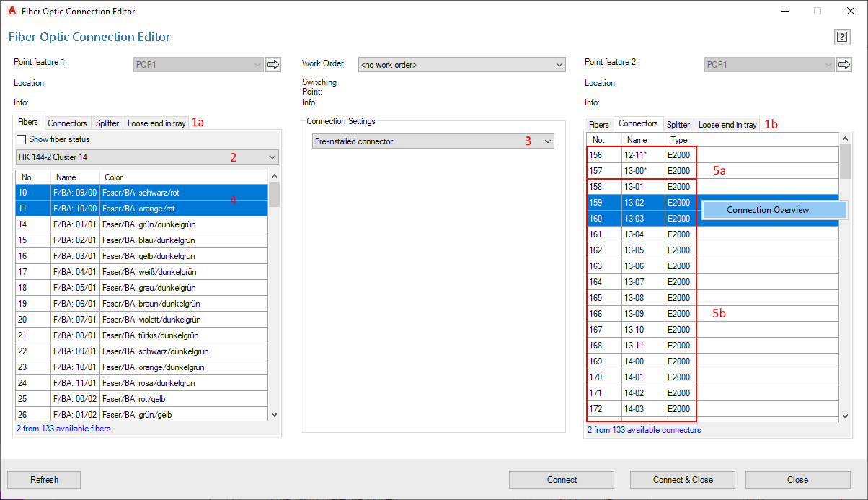868x500 pixels.
Task: Switch to left Connectors tab
Action: click(68, 123)
